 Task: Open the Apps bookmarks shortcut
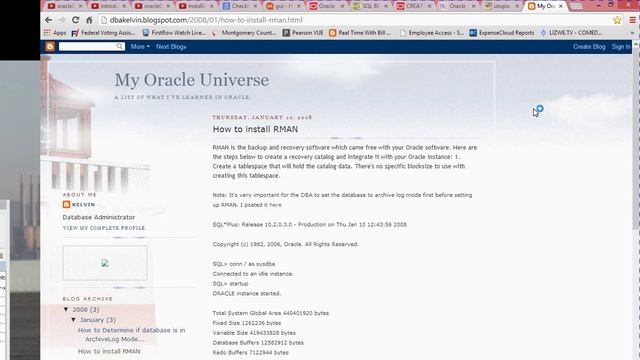[x=55, y=33]
